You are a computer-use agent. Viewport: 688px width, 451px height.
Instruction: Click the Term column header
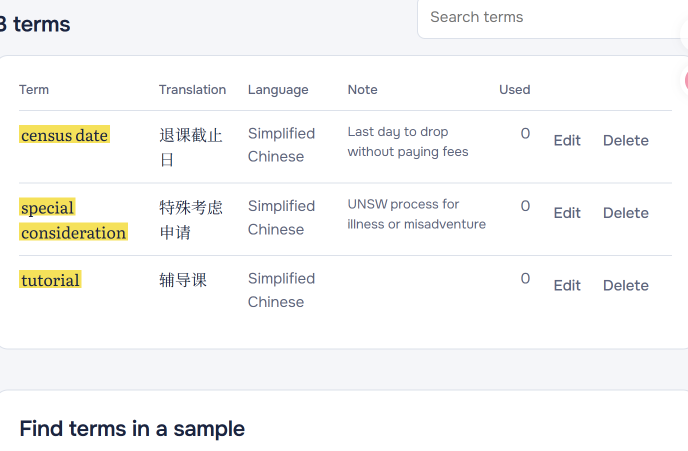[34, 89]
